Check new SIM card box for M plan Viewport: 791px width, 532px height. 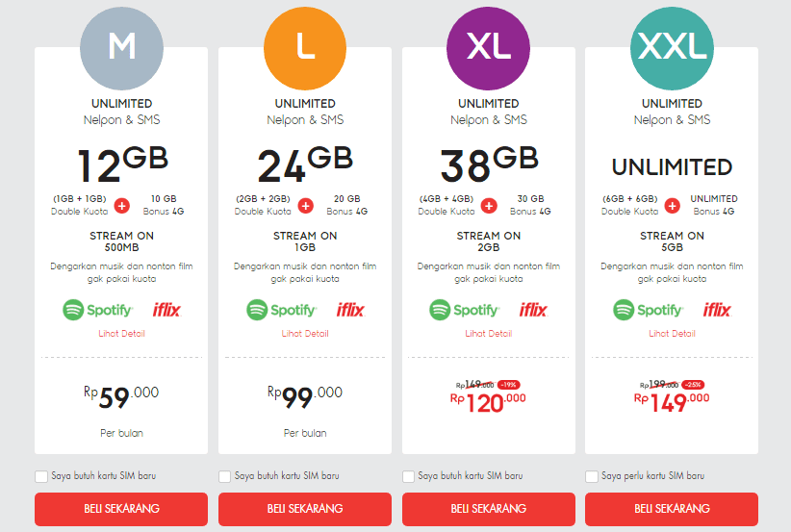[41, 476]
